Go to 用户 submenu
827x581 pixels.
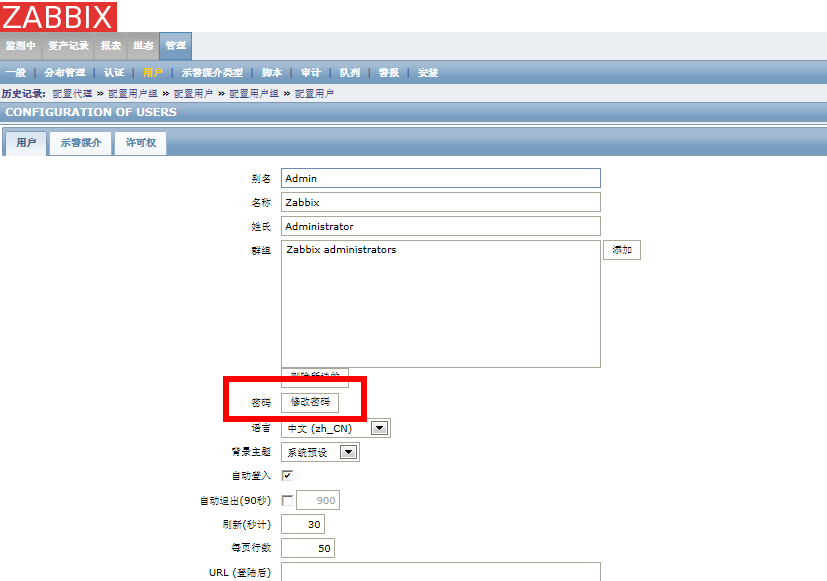click(x=153, y=73)
